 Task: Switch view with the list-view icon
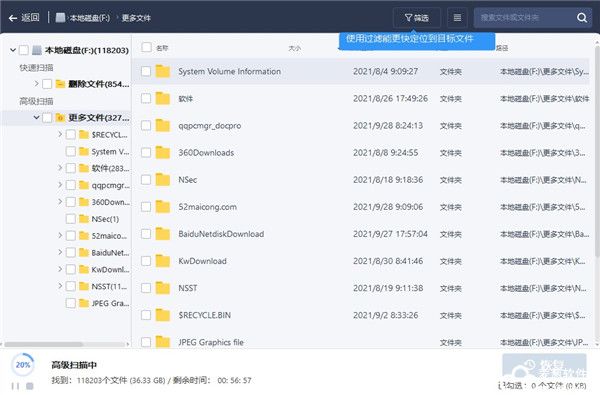[x=457, y=18]
